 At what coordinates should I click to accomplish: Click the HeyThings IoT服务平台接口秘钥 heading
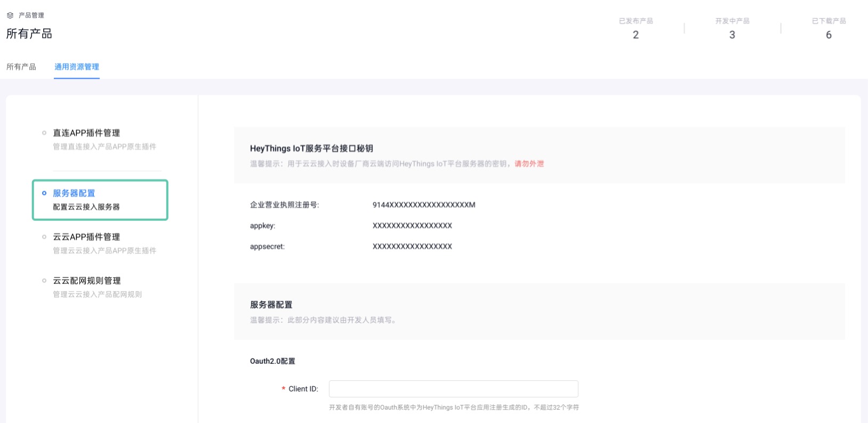pos(311,148)
